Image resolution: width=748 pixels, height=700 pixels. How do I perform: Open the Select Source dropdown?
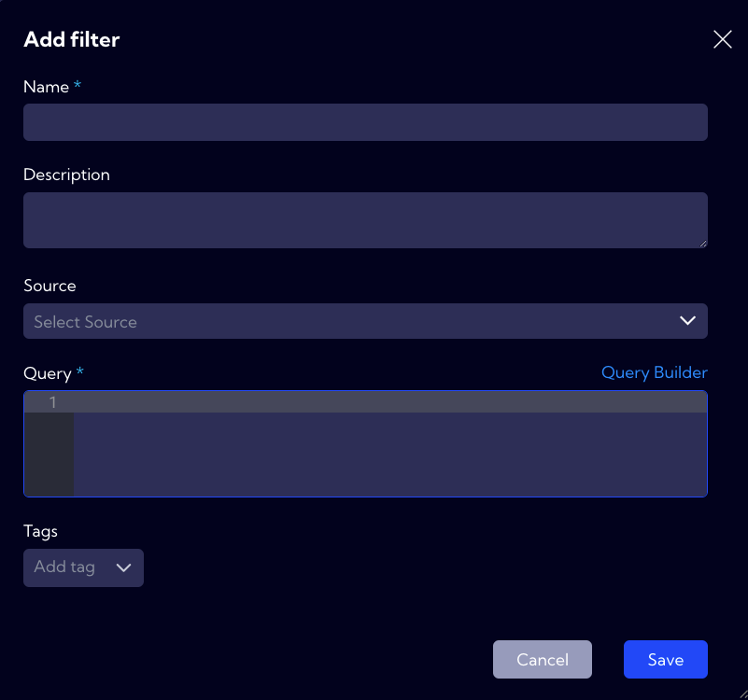click(365, 321)
